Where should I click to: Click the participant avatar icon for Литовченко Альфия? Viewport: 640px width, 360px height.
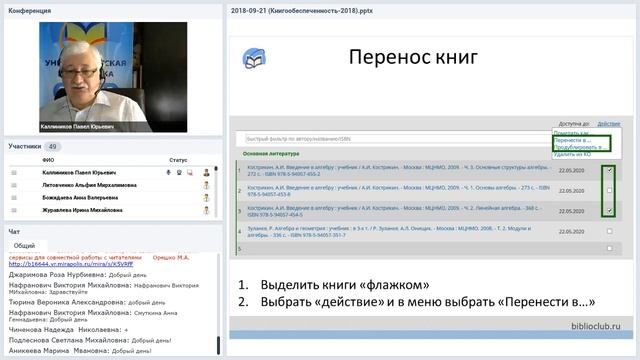pyautogui.click(x=206, y=185)
